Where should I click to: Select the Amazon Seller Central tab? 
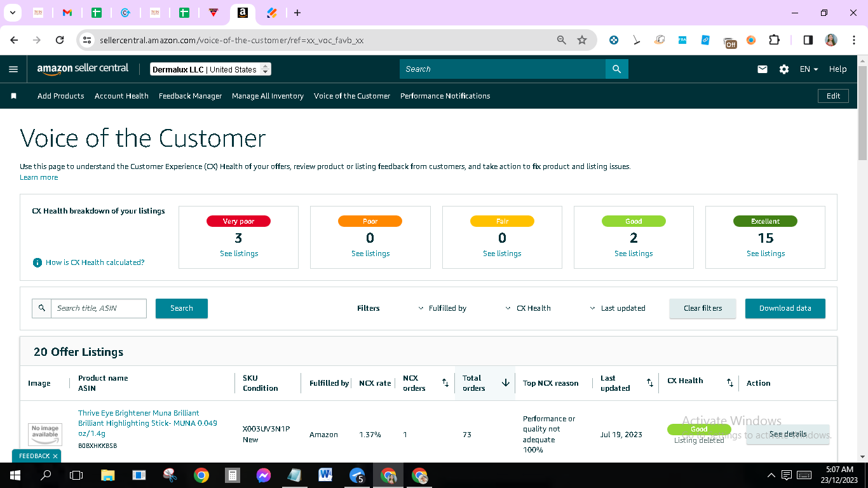pos(243,13)
